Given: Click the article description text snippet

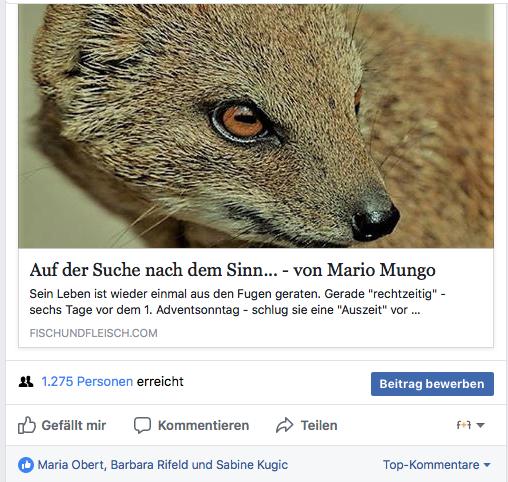Looking at the screenshot, I should tap(237, 302).
